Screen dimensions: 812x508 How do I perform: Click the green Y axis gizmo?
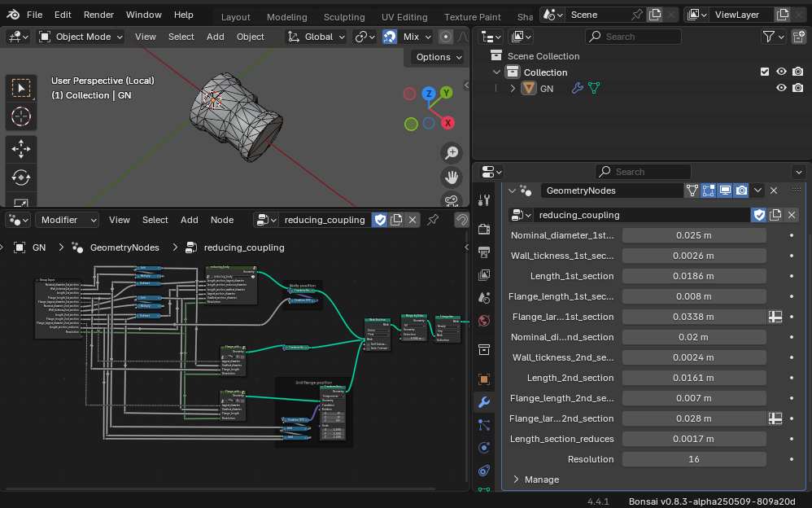coord(446,93)
